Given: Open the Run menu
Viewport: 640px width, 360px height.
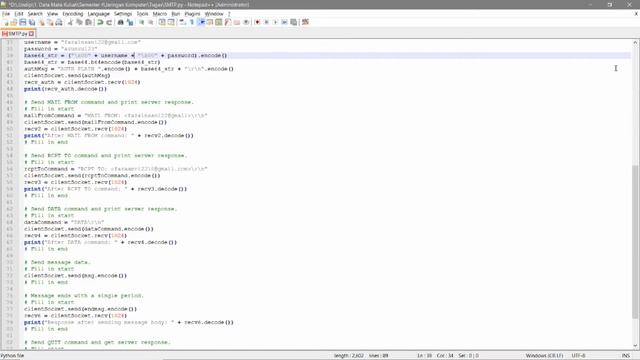Looking at the screenshot, I should (x=176, y=13).
